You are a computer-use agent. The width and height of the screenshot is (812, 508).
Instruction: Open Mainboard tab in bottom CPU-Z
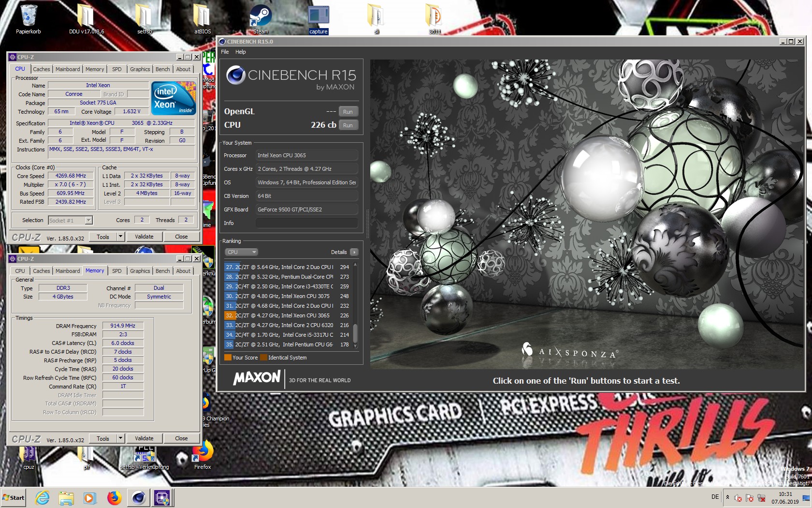click(68, 271)
